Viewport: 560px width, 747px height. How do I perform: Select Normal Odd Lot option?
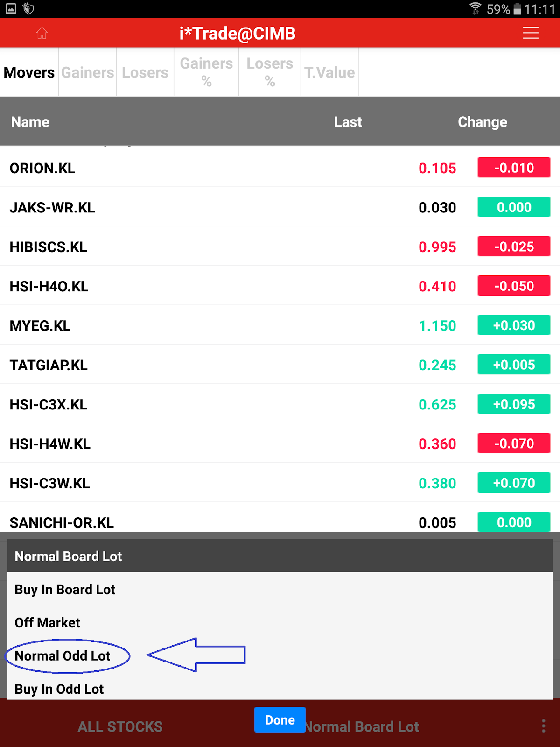pyautogui.click(x=63, y=656)
